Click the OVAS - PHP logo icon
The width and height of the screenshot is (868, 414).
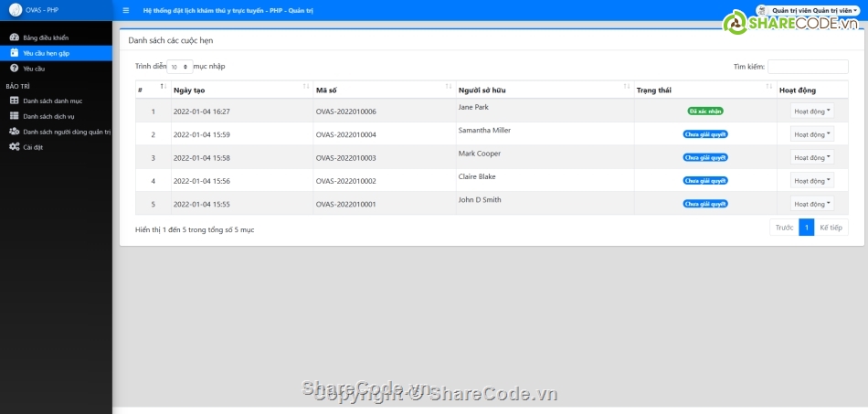tap(15, 10)
